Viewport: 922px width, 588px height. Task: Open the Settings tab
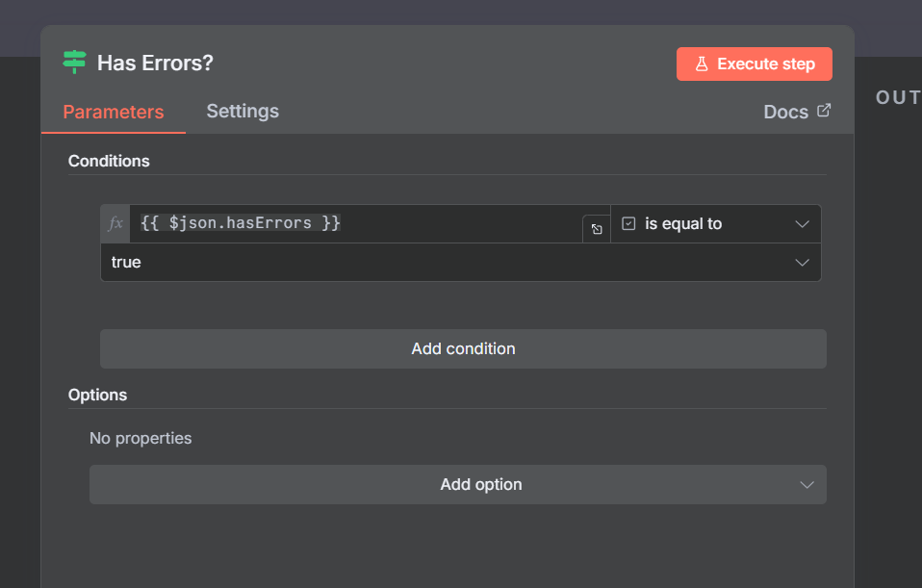pyautogui.click(x=243, y=111)
